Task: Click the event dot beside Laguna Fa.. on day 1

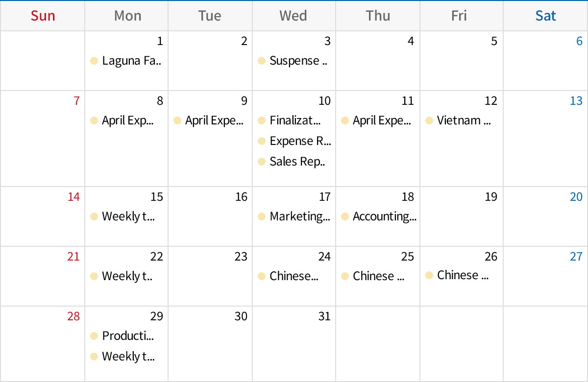Action: [94, 61]
